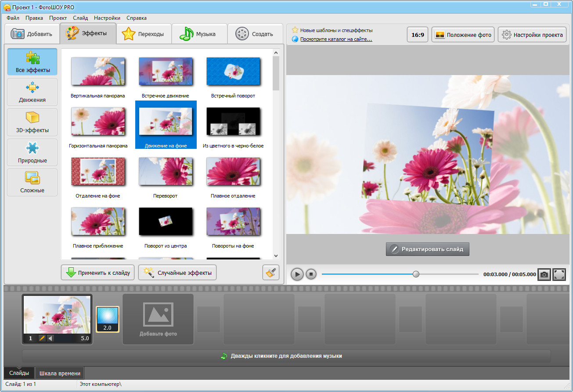The width and height of the screenshot is (573, 392).
Task: Click the play button under the preview
Action: [x=297, y=274]
